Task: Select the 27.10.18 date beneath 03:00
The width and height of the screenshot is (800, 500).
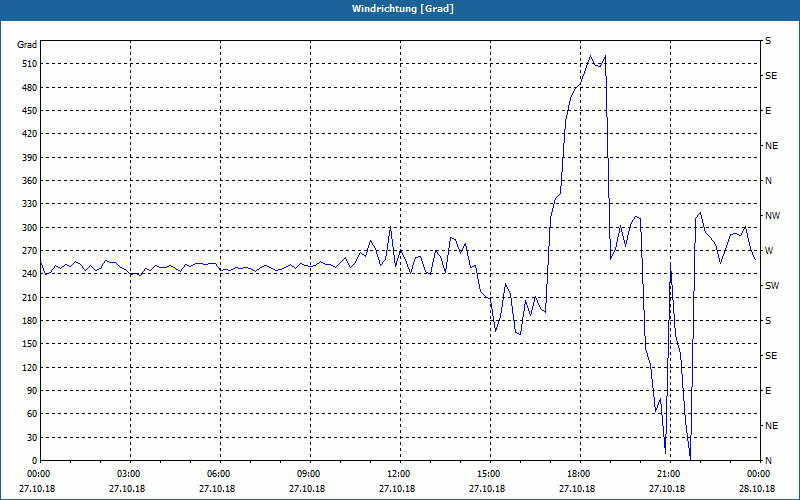Action: click(127, 489)
